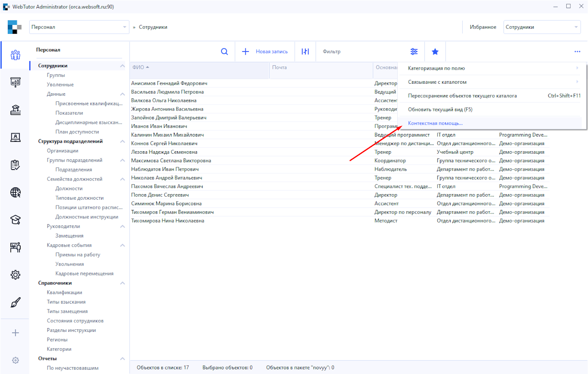Open Должностные инструкции tree item

point(87,217)
